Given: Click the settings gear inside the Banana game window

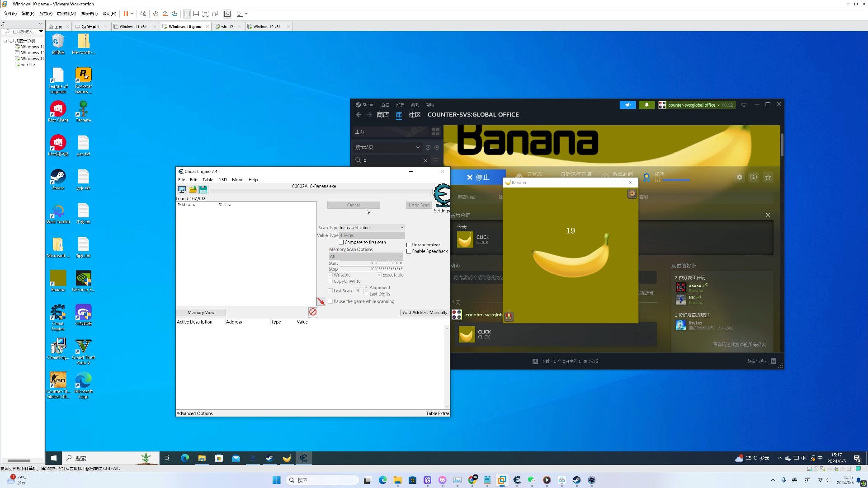Looking at the screenshot, I should (632, 194).
